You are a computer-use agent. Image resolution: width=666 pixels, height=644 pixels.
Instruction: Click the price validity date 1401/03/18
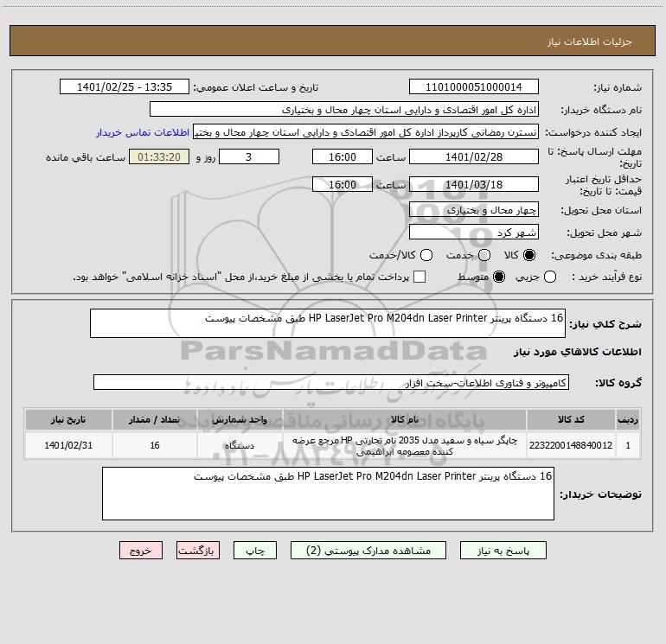point(474,184)
